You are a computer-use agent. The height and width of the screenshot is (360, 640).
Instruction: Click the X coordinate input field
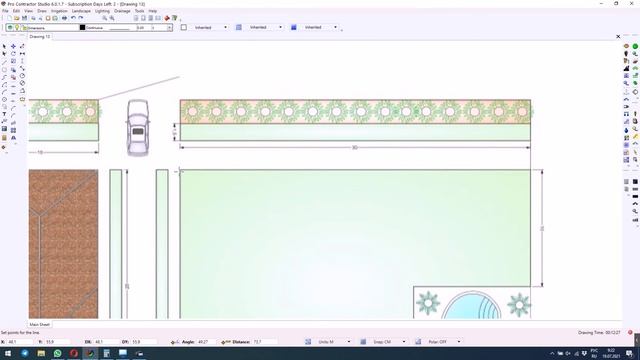point(20,342)
